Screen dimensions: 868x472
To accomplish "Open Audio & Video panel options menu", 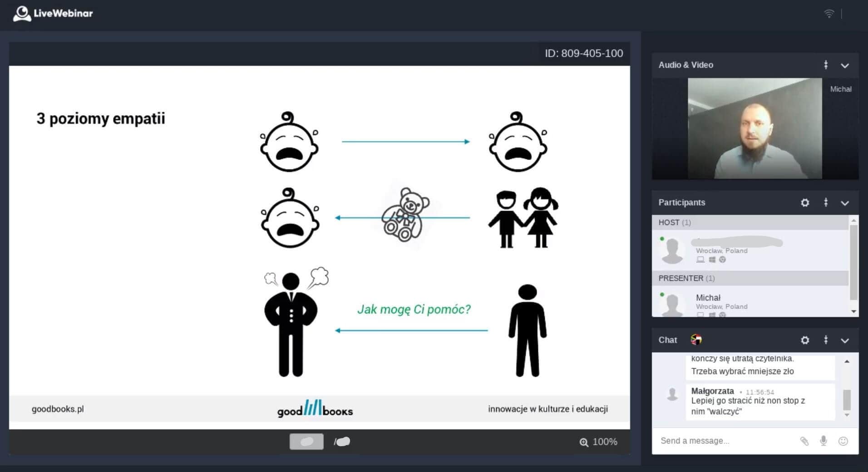I will 826,65.
